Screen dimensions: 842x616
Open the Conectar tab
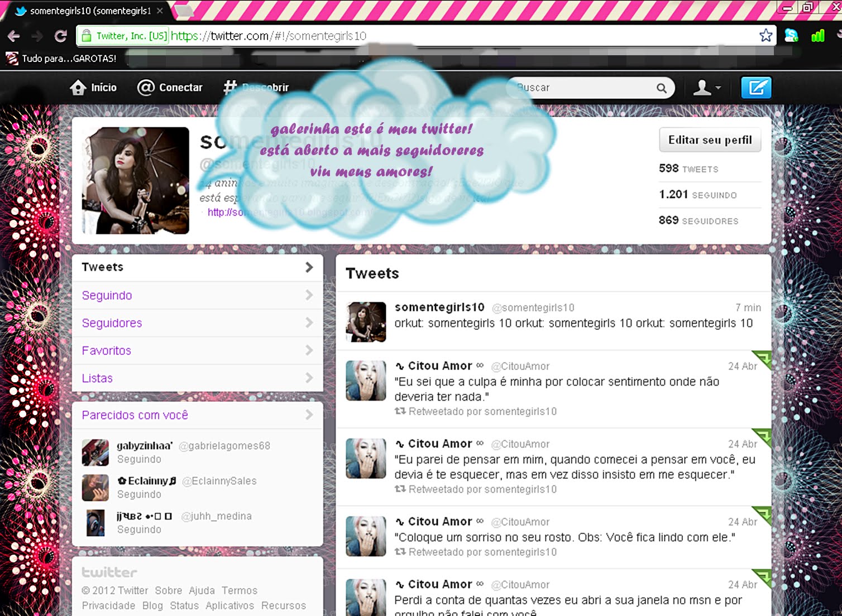pos(170,88)
